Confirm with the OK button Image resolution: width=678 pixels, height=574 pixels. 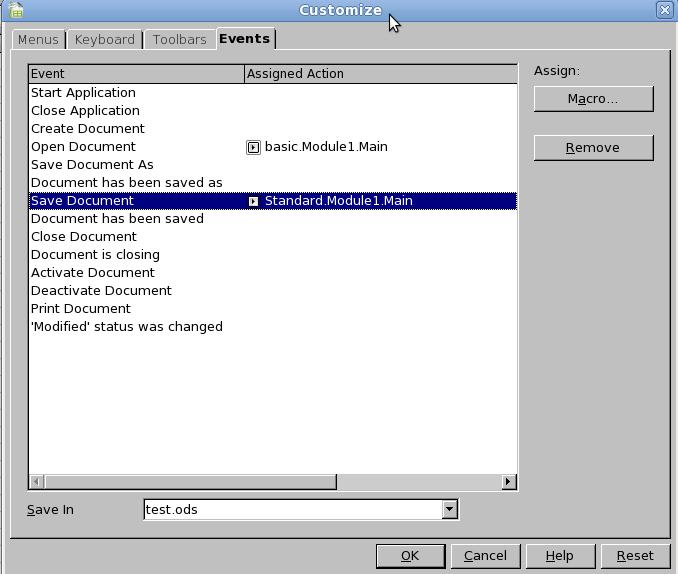tap(409, 556)
